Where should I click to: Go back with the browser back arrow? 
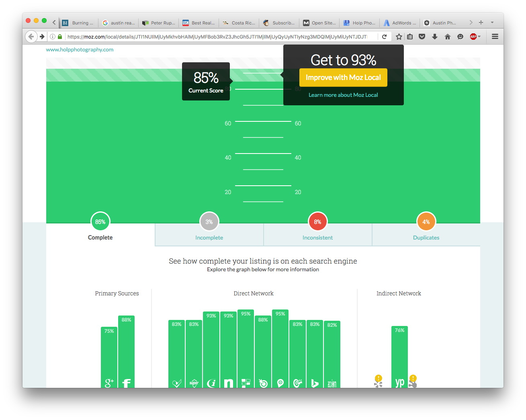(31, 37)
